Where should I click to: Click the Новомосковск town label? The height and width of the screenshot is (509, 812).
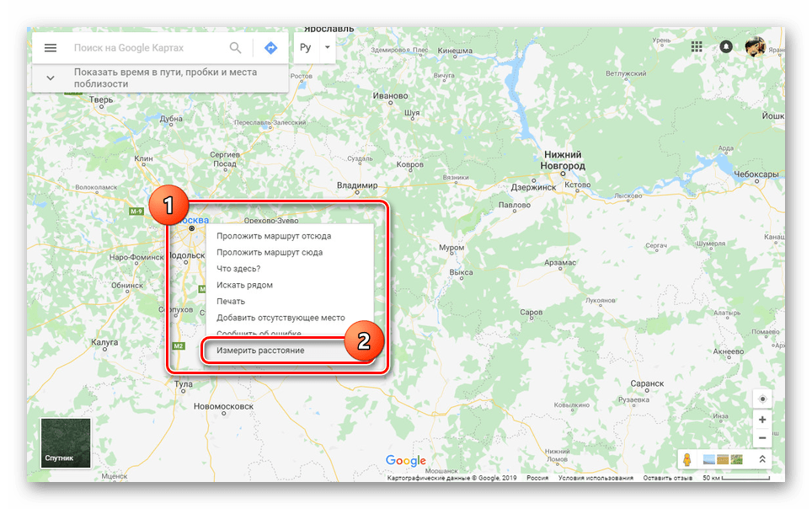pyautogui.click(x=223, y=406)
